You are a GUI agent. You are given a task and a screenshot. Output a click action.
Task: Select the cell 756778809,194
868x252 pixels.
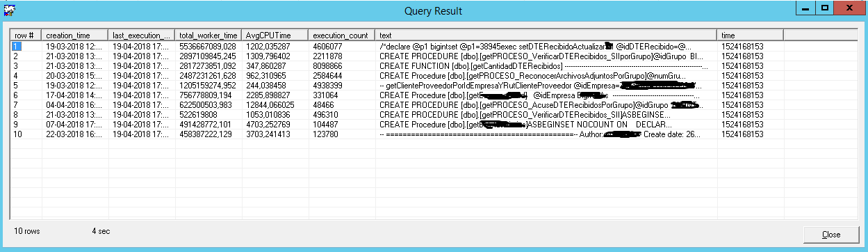(x=206, y=95)
